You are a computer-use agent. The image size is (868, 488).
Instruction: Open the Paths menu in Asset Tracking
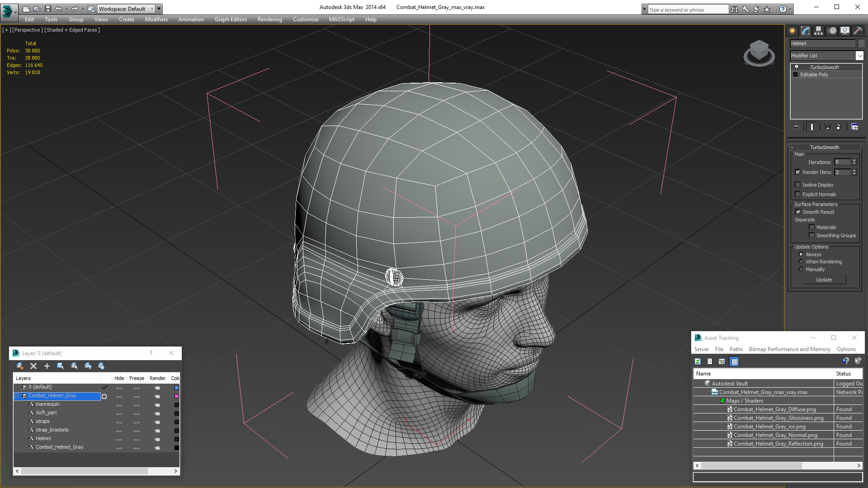(x=736, y=349)
